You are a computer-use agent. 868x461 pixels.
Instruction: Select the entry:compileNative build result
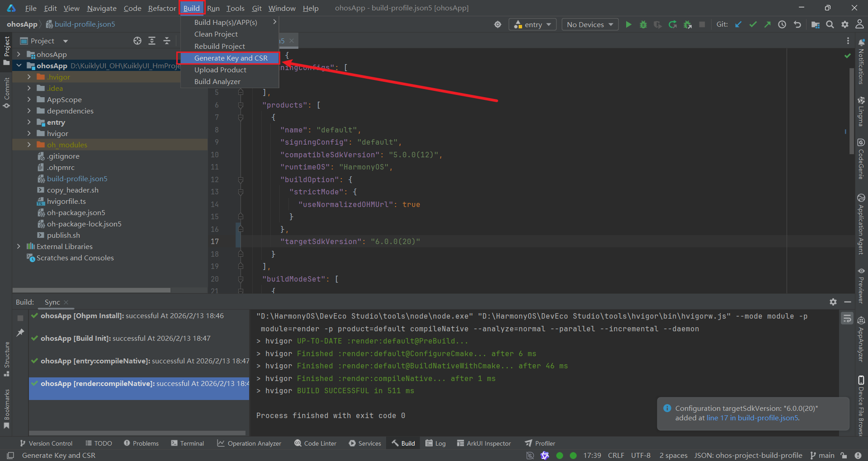tap(139, 361)
